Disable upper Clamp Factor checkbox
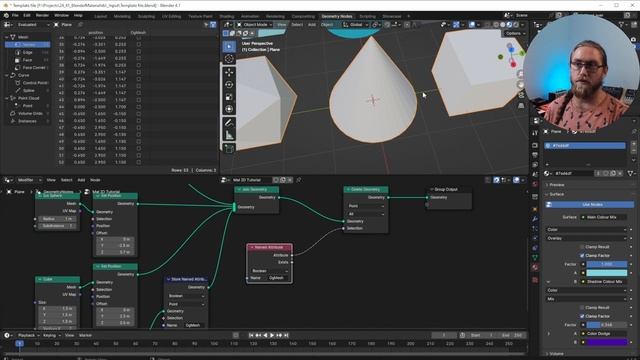The width and height of the screenshot is (640, 360). 582,256
